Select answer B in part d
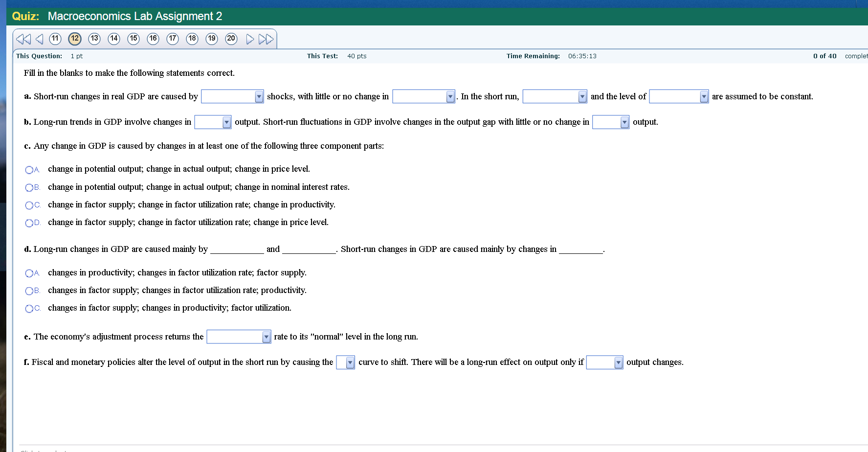Image resolution: width=868 pixels, height=452 pixels. coord(29,291)
